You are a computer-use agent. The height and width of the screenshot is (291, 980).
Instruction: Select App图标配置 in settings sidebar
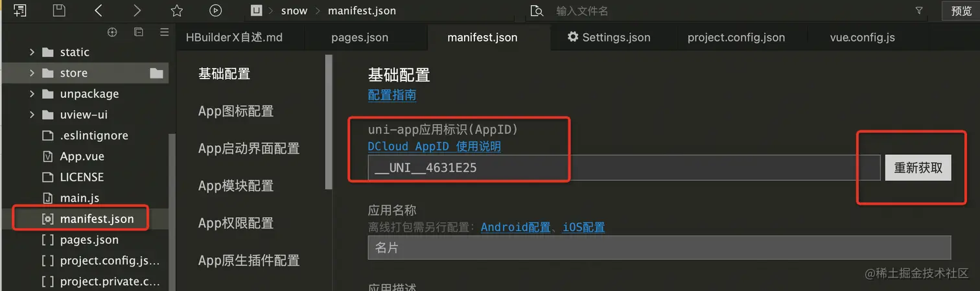pos(236,111)
